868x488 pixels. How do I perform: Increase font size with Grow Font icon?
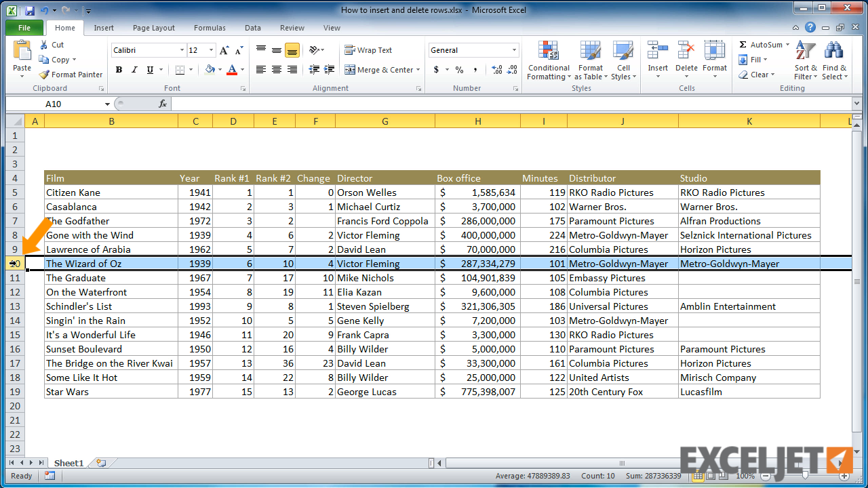225,50
